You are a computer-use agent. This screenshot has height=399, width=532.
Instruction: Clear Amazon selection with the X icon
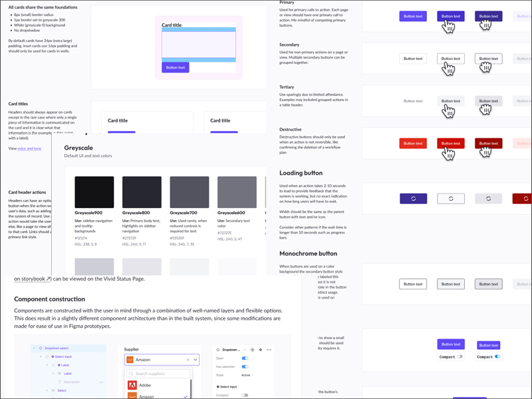point(188,360)
